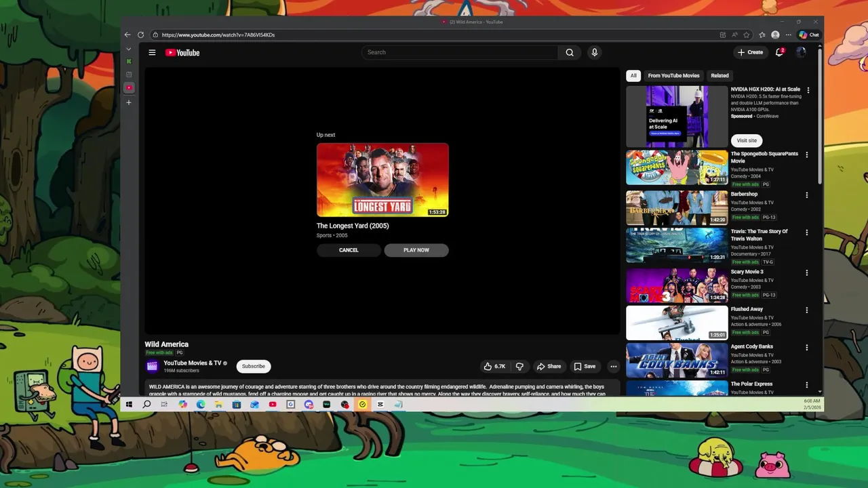Open Task View on taskbar
The height and width of the screenshot is (488, 868).
pyautogui.click(x=164, y=405)
